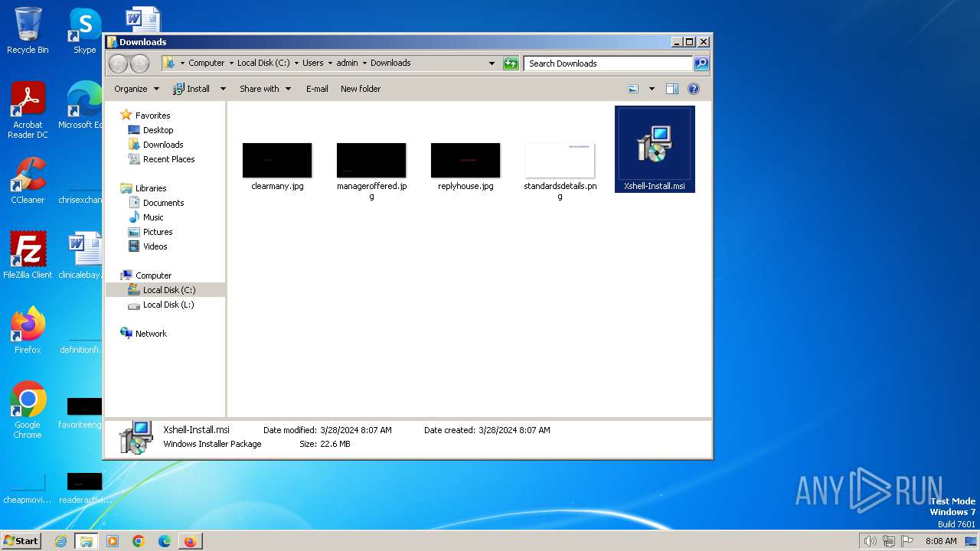Click the 8:08 AM taskbar clock
980x551 pixels.
tap(940, 541)
